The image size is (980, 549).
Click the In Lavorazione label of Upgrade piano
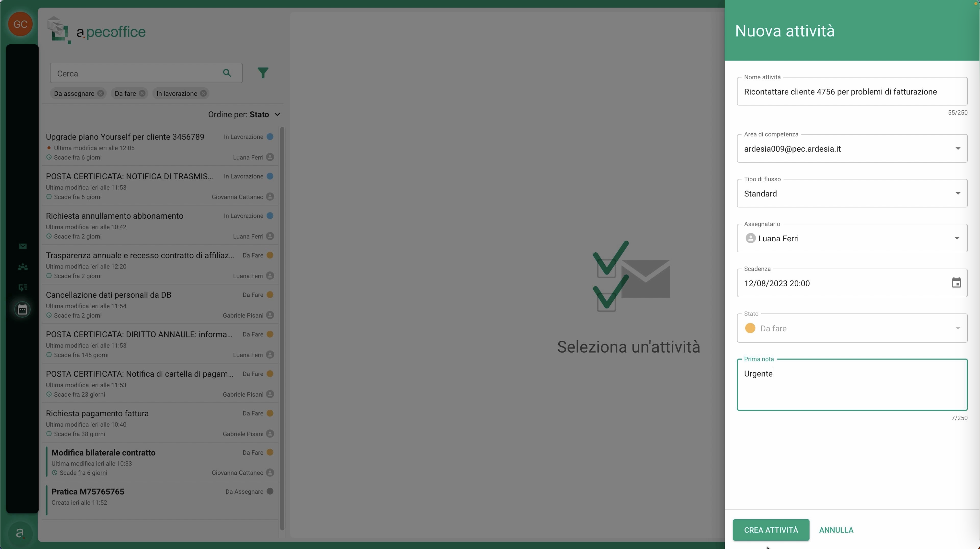point(244,136)
